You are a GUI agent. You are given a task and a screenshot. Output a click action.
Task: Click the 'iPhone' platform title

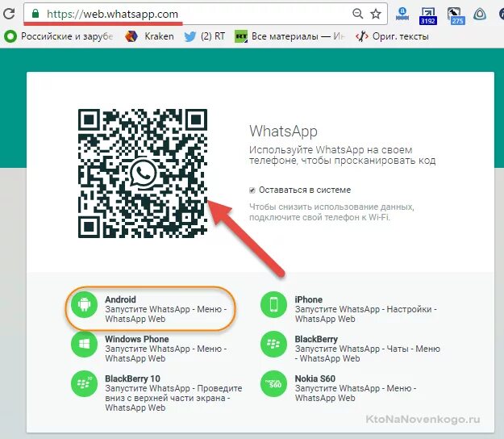point(309,299)
